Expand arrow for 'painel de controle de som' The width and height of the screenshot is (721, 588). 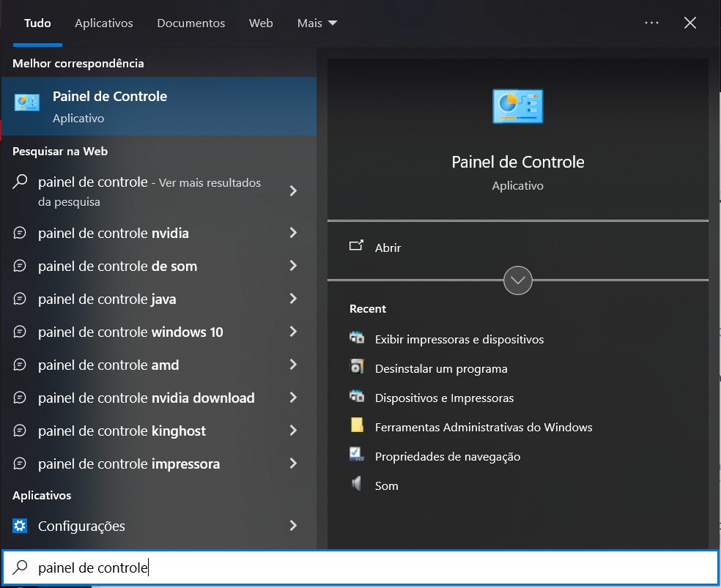pyautogui.click(x=293, y=266)
